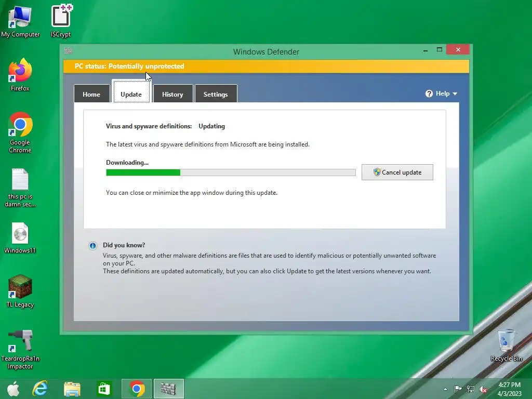Open the Recycle Bin
This screenshot has width=532, height=399.
506,345
